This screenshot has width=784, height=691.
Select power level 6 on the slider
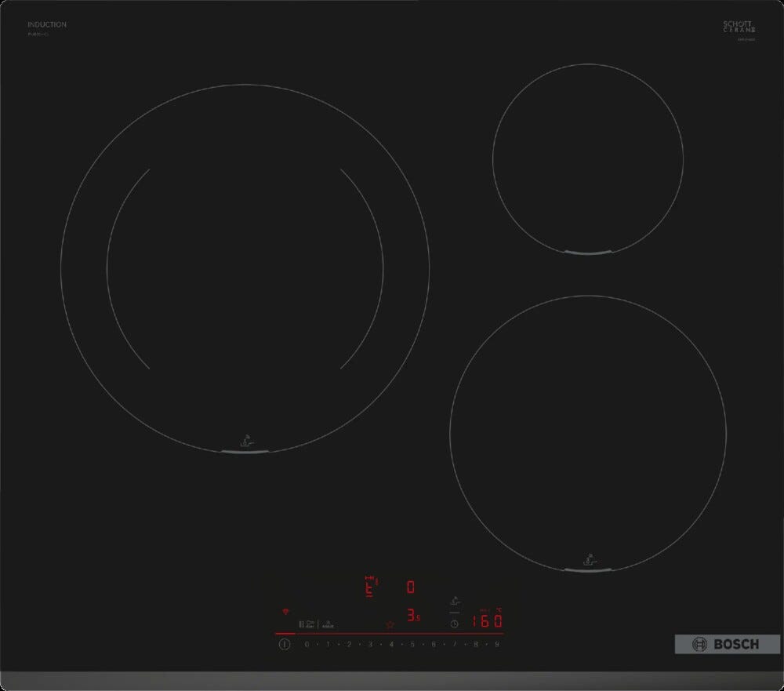434,645
